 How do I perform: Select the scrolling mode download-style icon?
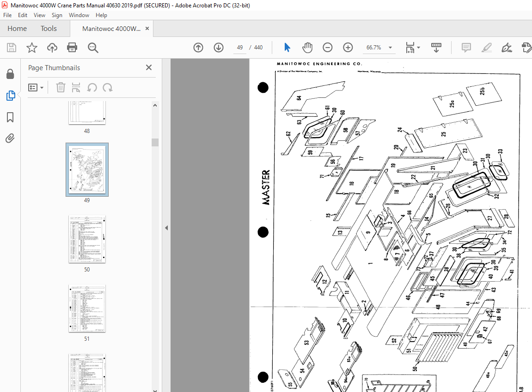[436, 48]
